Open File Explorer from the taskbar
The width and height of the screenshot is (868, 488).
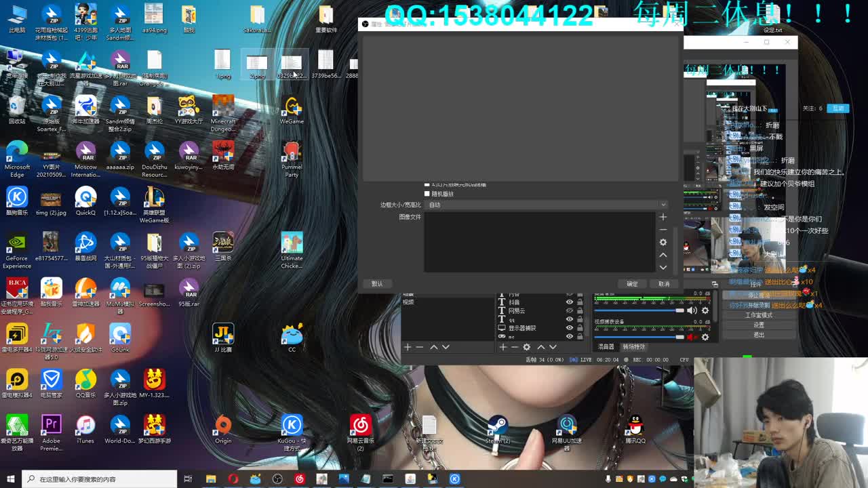pos(211,479)
